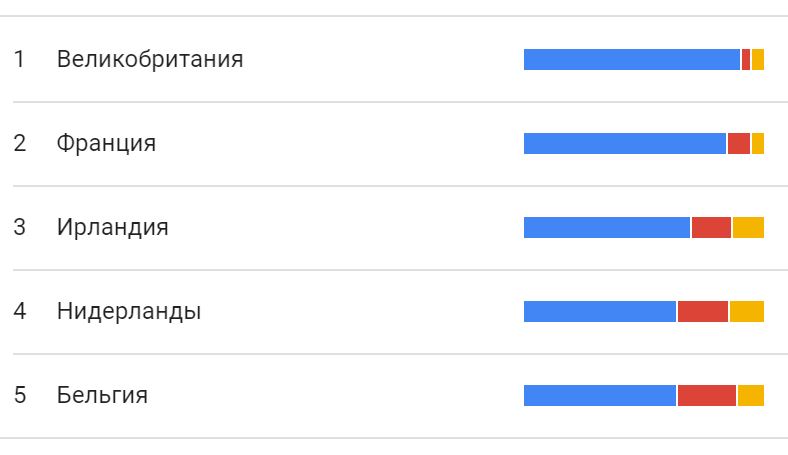This screenshot has height=455, width=788.
Task: Click the red bar segment for Нидерланды
Action: (703, 311)
